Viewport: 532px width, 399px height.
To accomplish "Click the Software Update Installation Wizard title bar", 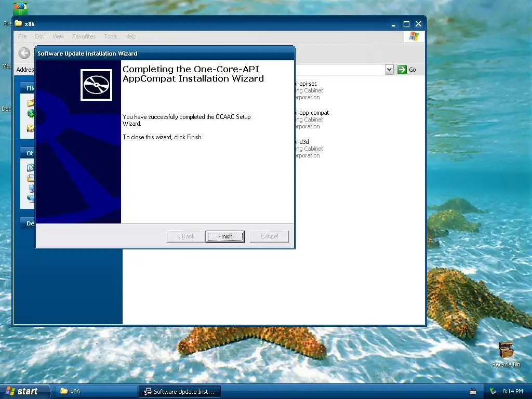I will (165, 54).
